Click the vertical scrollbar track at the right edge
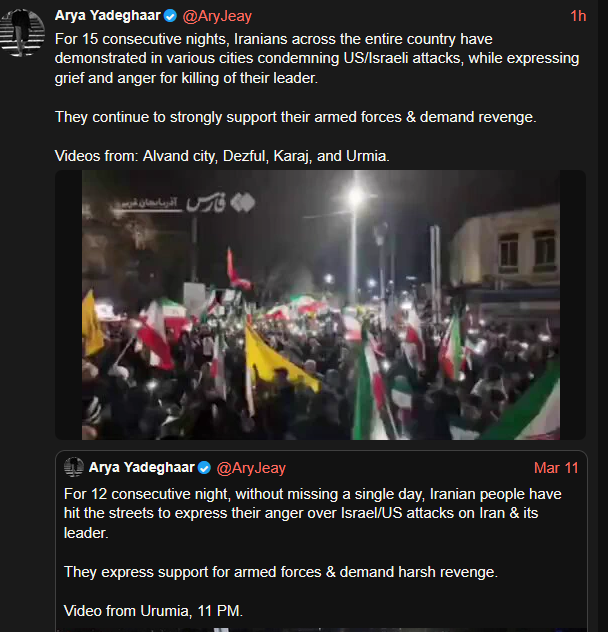608x632 pixels. (603, 316)
